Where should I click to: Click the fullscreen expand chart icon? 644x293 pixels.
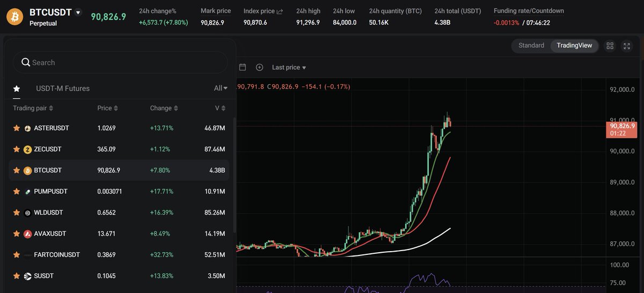point(627,46)
